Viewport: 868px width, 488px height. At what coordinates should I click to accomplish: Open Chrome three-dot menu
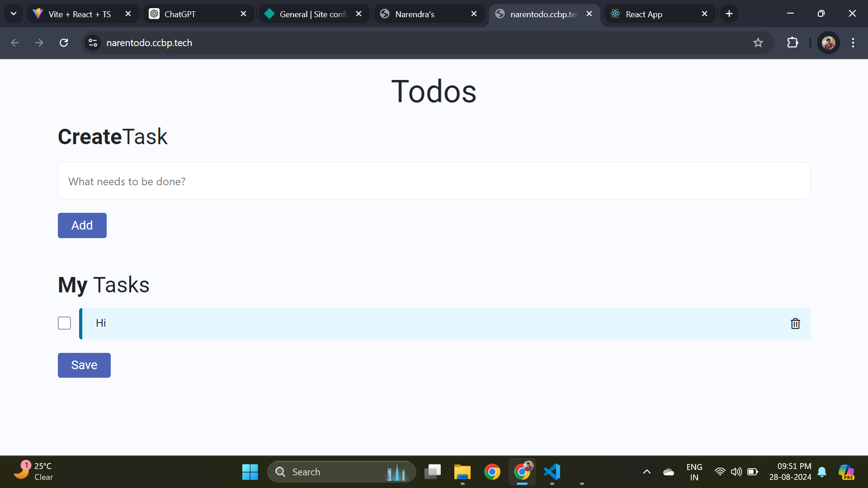point(853,43)
